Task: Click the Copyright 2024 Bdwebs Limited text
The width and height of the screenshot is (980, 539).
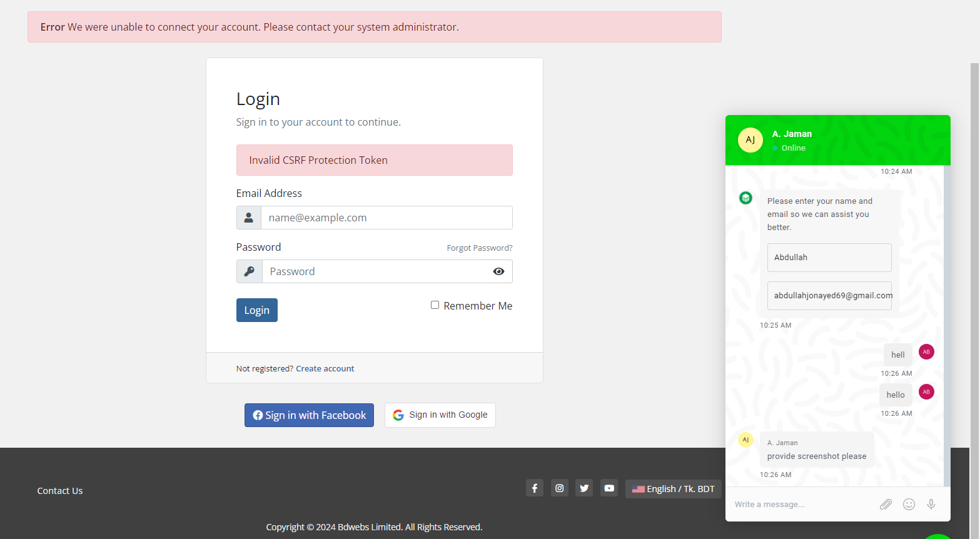Action: click(374, 527)
